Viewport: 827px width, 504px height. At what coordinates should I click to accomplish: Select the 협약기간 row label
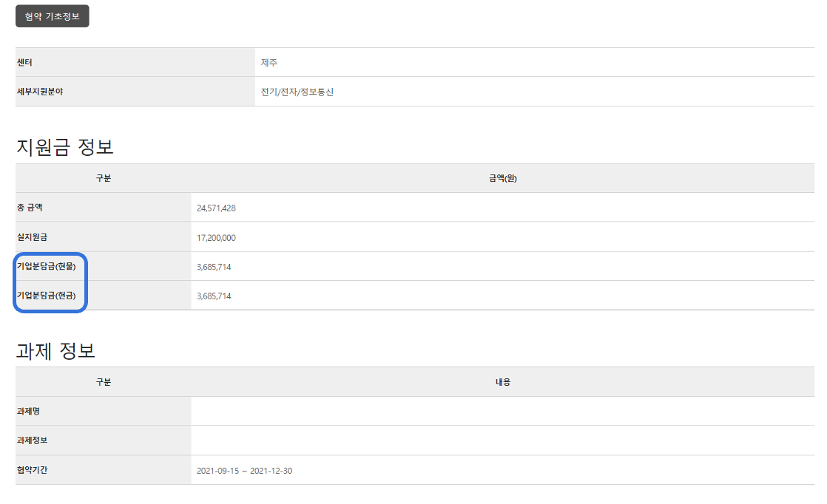[x=32, y=470]
